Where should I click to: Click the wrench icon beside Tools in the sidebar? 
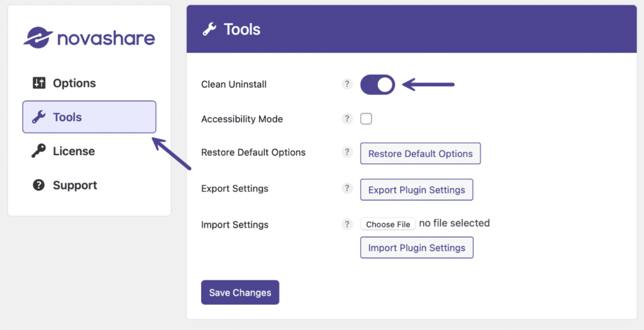[x=39, y=117]
